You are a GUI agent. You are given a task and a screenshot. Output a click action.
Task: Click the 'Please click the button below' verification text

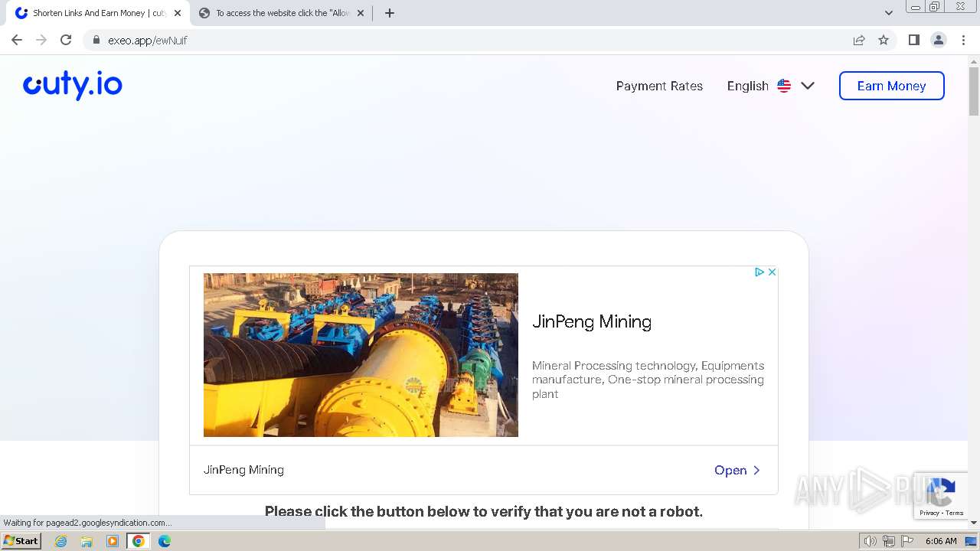(484, 511)
